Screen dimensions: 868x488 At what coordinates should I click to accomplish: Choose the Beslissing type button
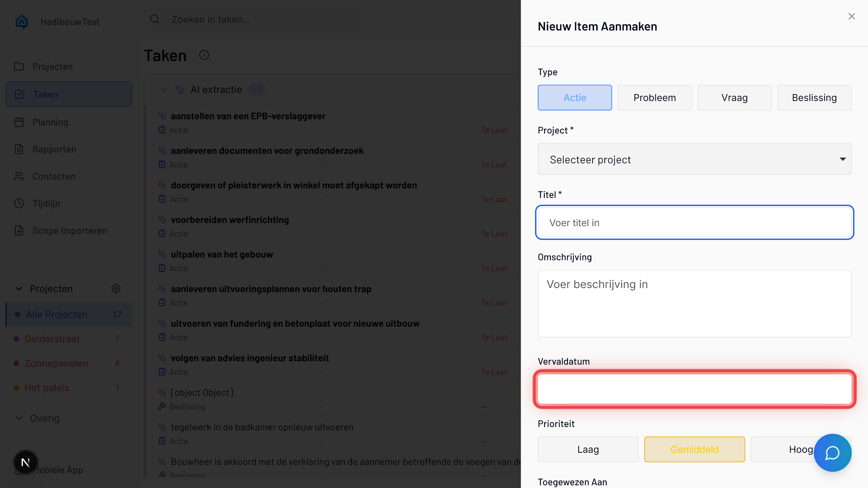pyautogui.click(x=814, y=98)
